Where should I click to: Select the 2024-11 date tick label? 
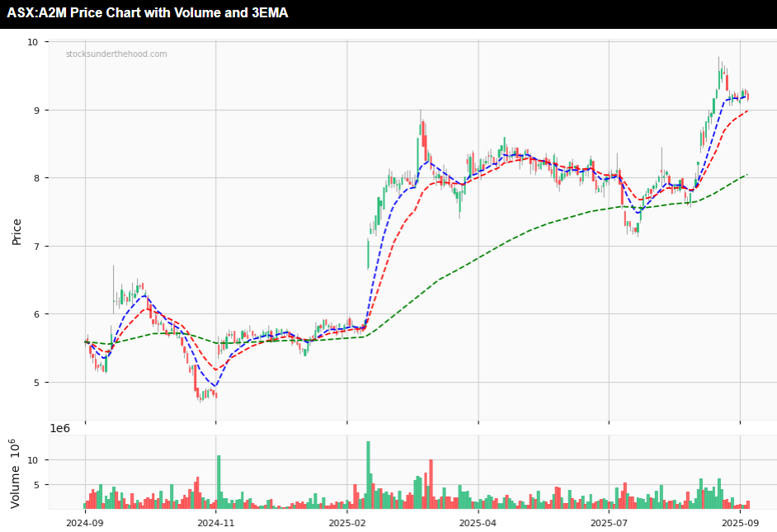pyautogui.click(x=215, y=522)
